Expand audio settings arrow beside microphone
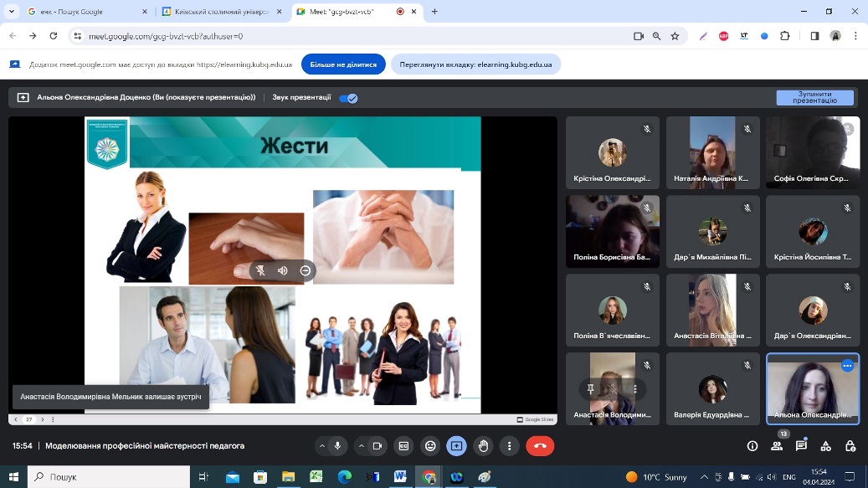Image resolution: width=868 pixels, height=488 pixels. 321,446
